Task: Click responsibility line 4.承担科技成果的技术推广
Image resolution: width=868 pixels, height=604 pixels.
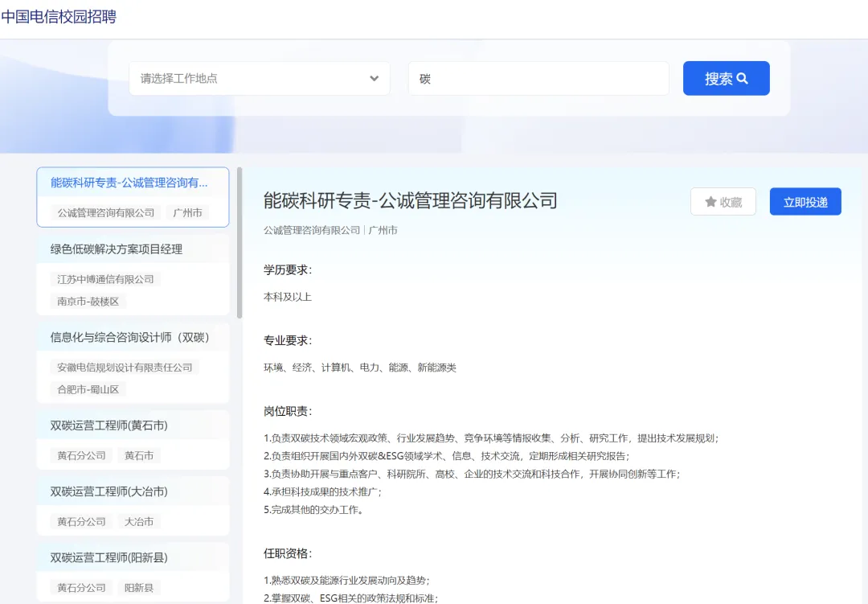Action: (x=322, y=491)
